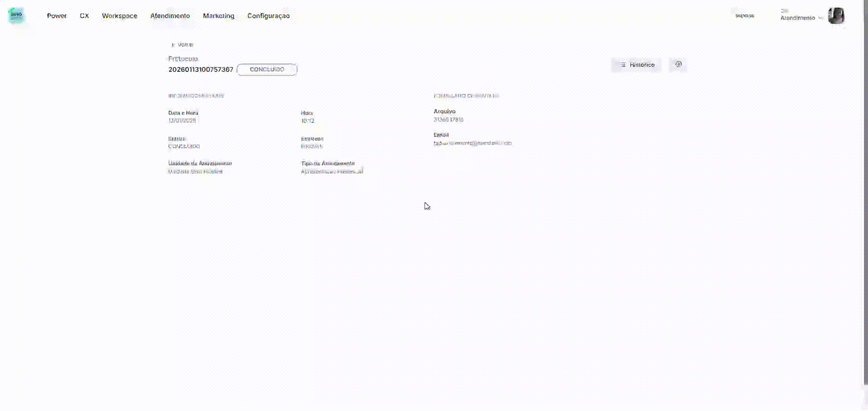Click the suporte link in the header
Image resolution: width=868 pixels, height=411 pixels.
(745, 16)
